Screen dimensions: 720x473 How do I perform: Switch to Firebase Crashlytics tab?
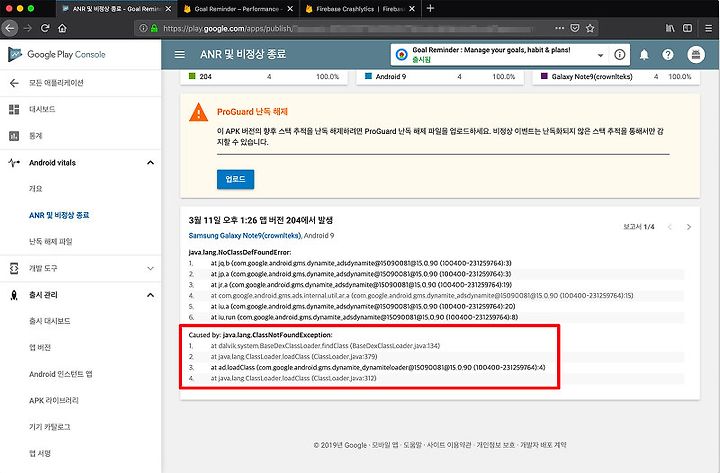click(x=360, y=9)
